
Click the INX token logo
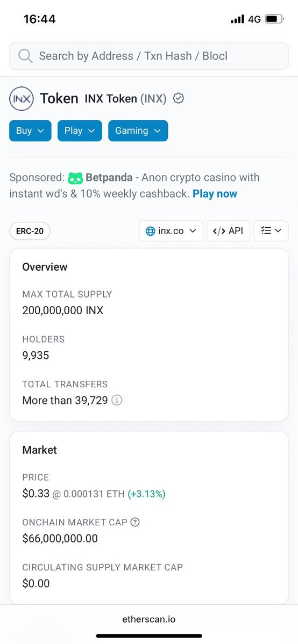pyautogui.click(x=22, y=99)
